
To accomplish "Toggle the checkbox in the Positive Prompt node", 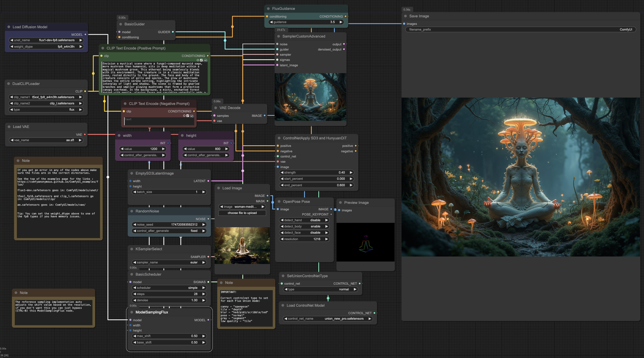I will 201,60.
